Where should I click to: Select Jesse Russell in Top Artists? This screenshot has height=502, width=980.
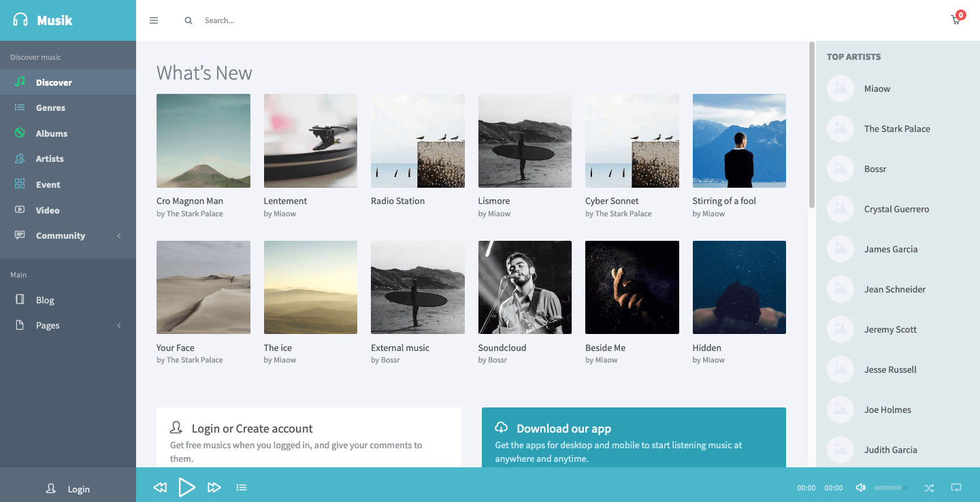pos(890,369)
